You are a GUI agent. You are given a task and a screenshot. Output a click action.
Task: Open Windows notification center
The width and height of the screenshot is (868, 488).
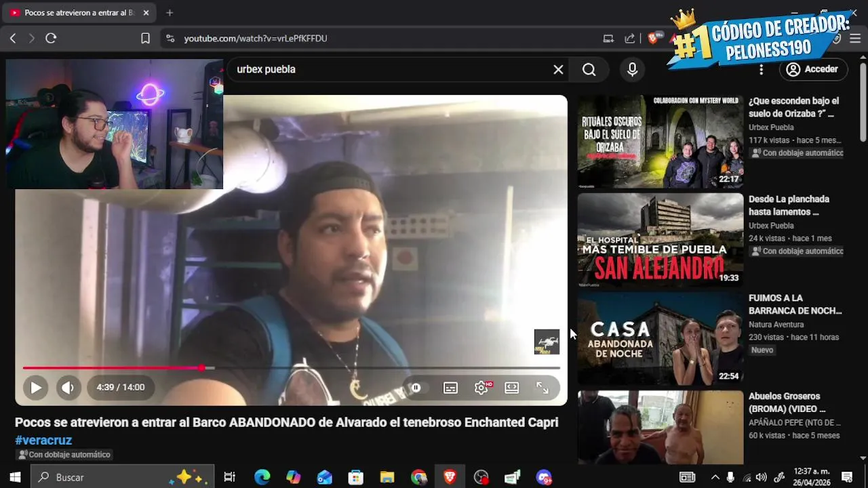[847, 477]
